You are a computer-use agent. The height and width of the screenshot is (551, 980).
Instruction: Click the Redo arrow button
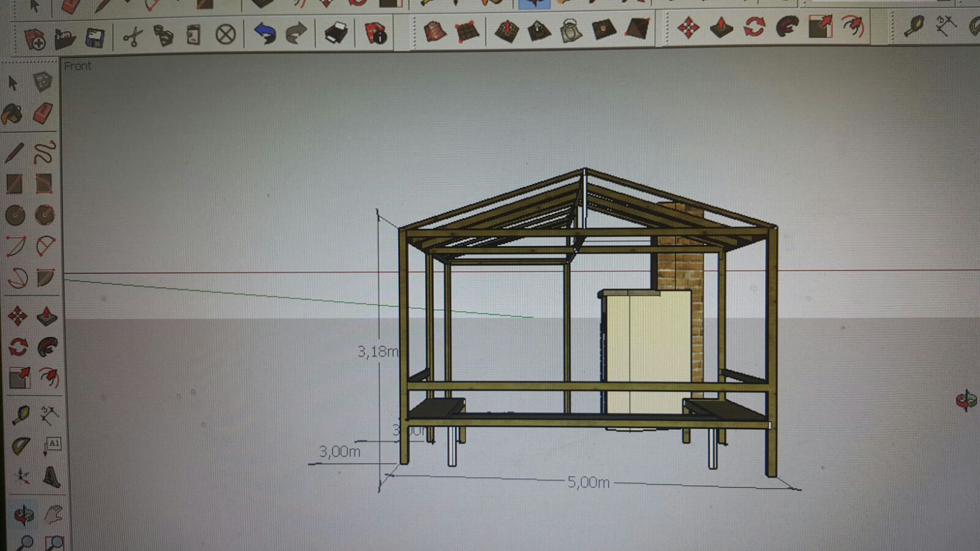point(296,33)
